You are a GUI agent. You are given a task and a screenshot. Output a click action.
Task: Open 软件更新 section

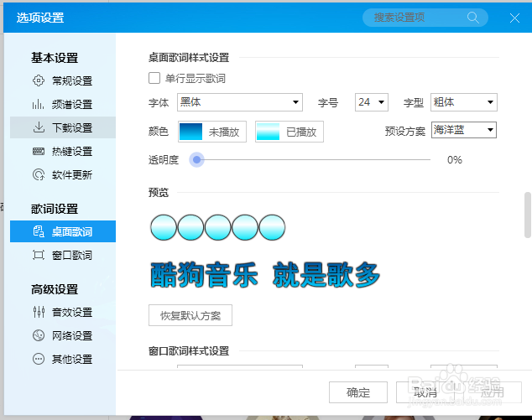[x=63, y=174]
